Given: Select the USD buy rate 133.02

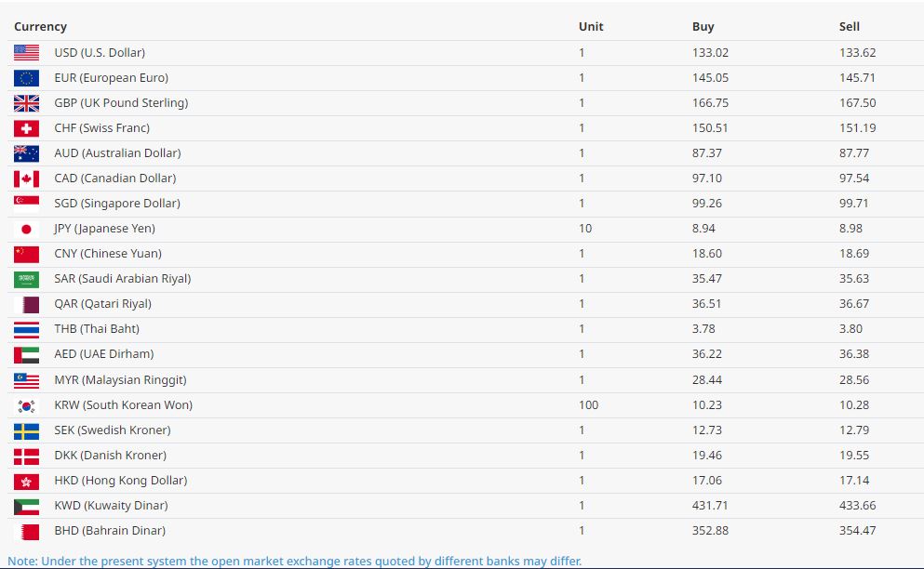Looking at the screenshot, I should pyautogui.click(x=710, y=53).
